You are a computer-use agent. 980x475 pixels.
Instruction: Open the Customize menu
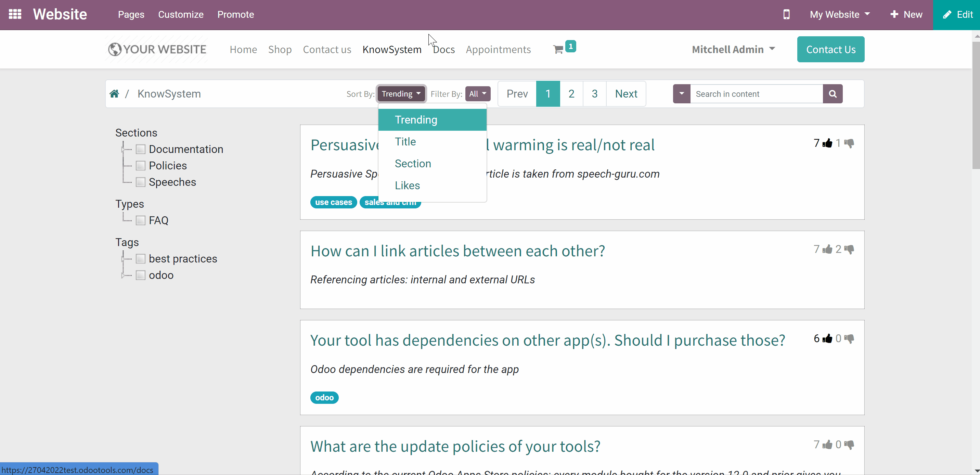point(181,14)
